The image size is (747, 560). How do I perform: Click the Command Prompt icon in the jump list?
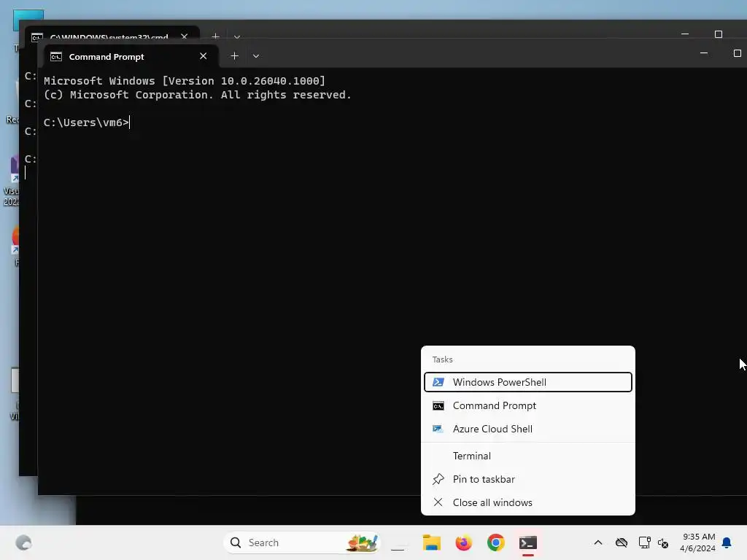[438, 405]
